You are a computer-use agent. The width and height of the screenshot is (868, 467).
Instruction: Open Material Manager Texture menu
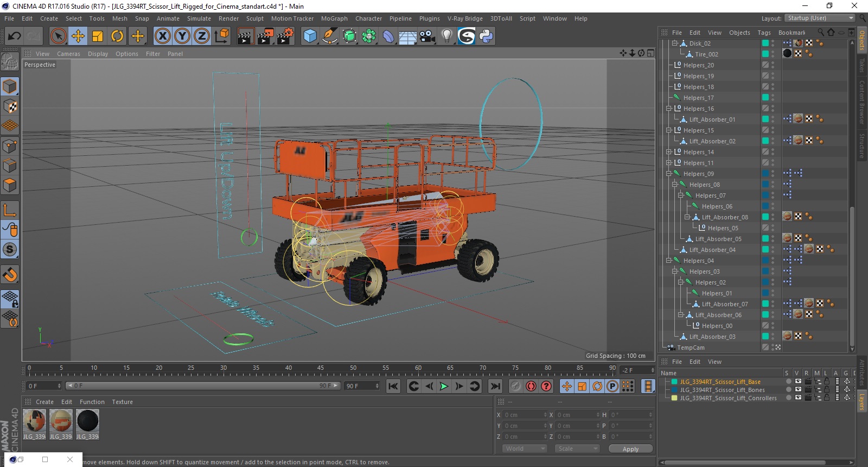122,402
